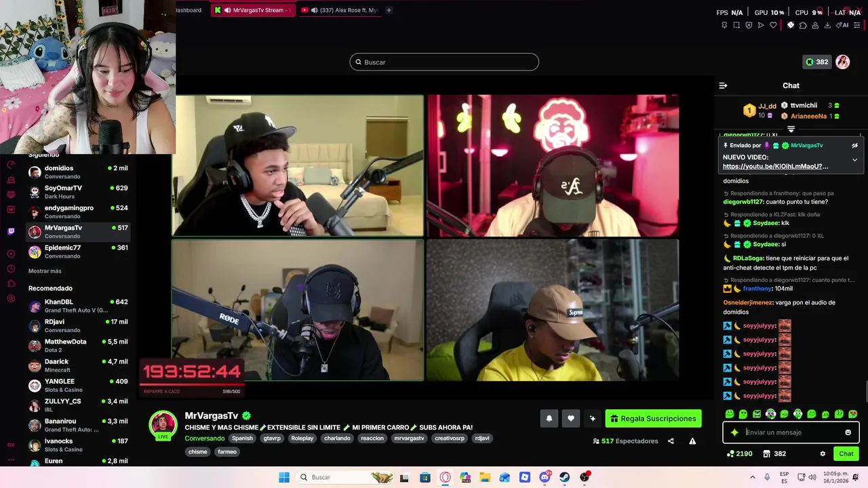Open the downloads icon in toolbar
The width and height of the screenshot is (868, 488).
coord(827,25)
